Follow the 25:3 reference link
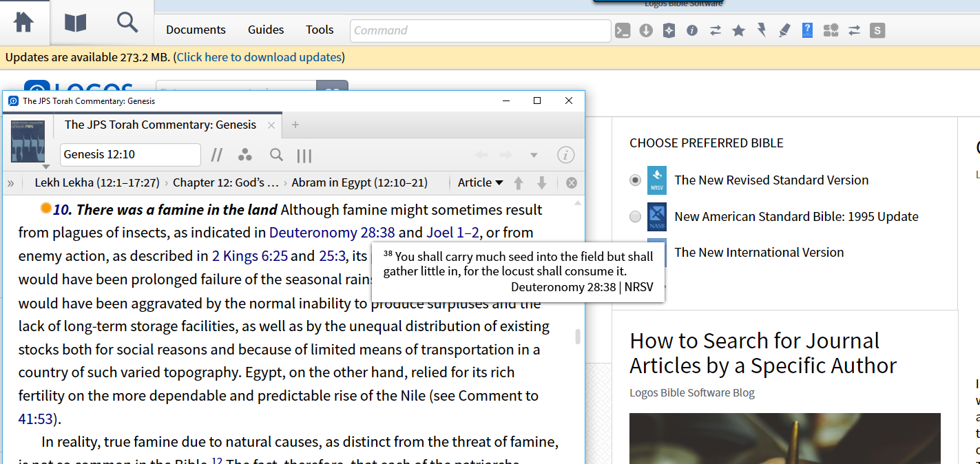 (332, 256)
